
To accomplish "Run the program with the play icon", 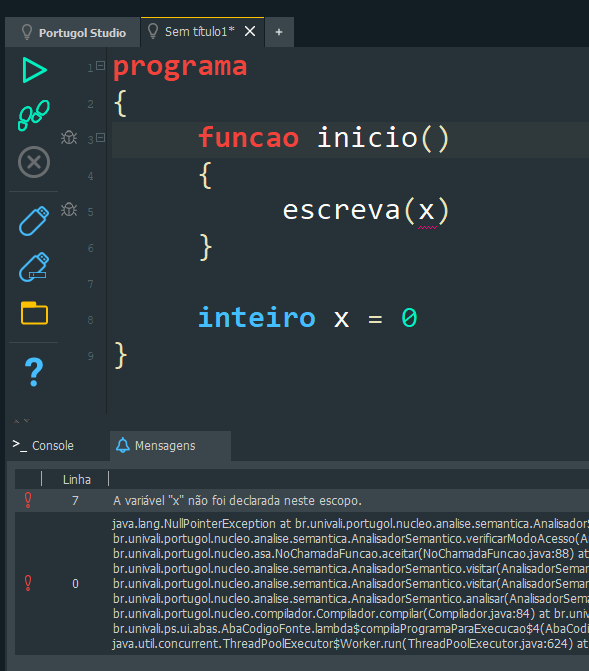I will tap(34, 70).
